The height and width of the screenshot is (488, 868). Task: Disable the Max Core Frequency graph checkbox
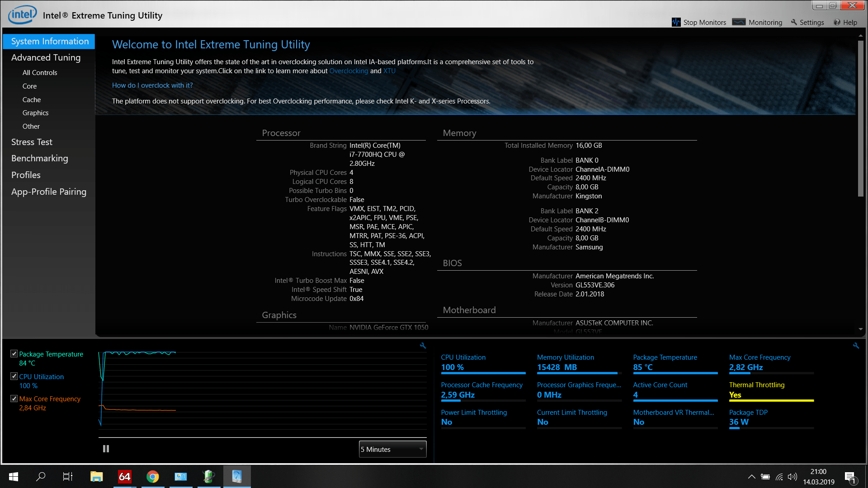14,399
